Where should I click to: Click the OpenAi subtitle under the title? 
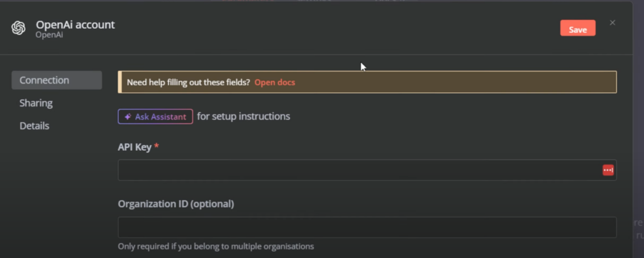point(50,36)
